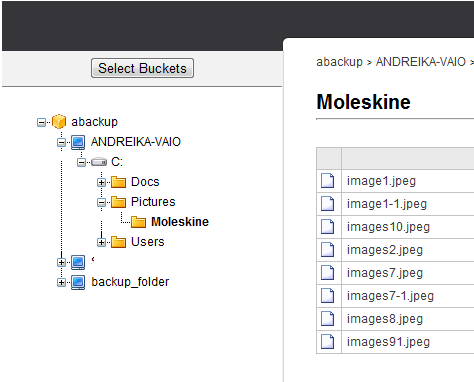Open abackup breadcrumb link
The image size is (474, 382).
point(339,62)
